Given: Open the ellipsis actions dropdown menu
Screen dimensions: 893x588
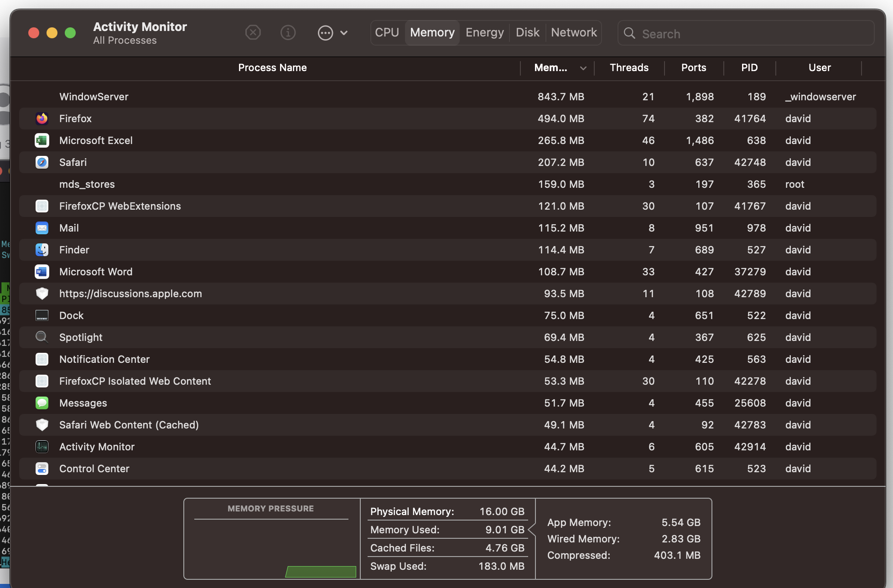Looking at the screenshot, I should pos(325,33).
